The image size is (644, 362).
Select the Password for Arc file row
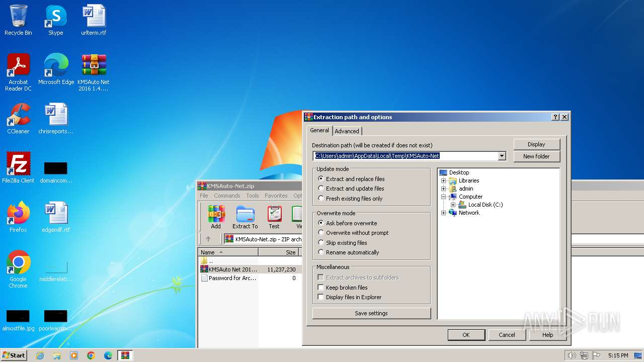[x=249, y=278]
